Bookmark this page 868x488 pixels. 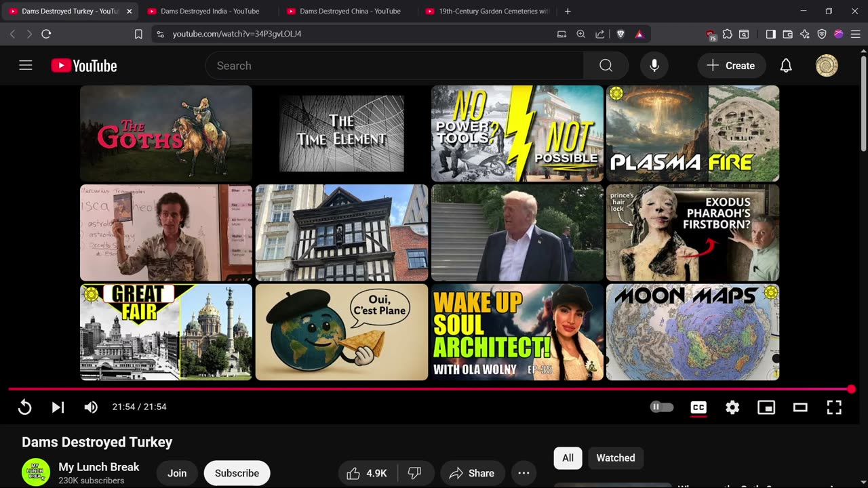click(138, 34)
